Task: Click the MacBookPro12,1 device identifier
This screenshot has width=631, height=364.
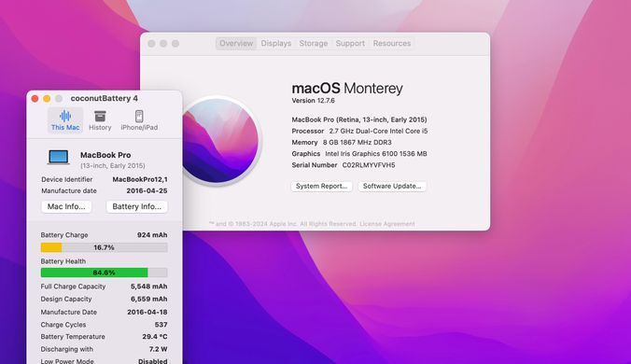Action: click(x=140, y=179)
